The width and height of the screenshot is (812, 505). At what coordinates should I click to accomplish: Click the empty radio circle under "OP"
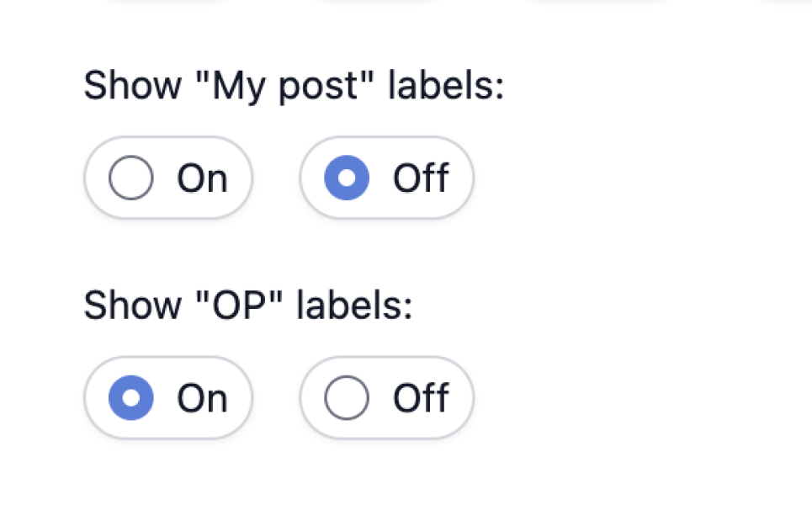(347, 397)
